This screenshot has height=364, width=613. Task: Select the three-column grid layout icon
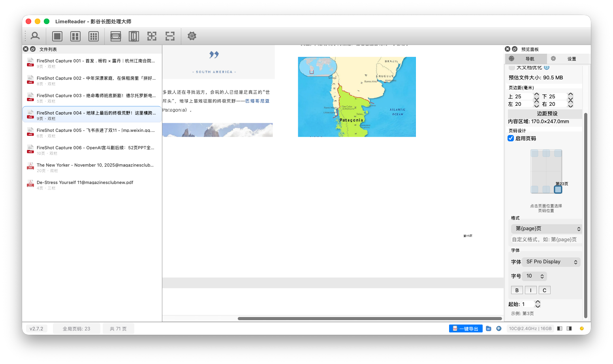point(94,36)
